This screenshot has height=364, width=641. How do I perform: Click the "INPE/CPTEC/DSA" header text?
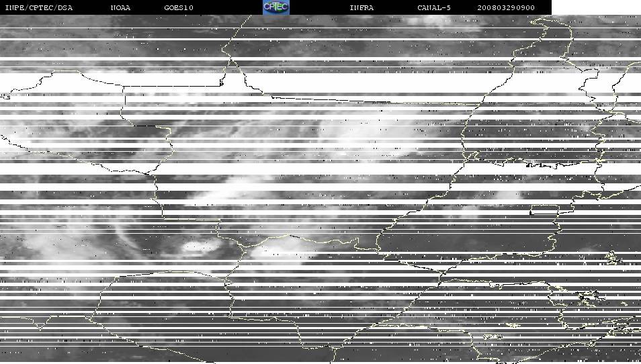39,8
